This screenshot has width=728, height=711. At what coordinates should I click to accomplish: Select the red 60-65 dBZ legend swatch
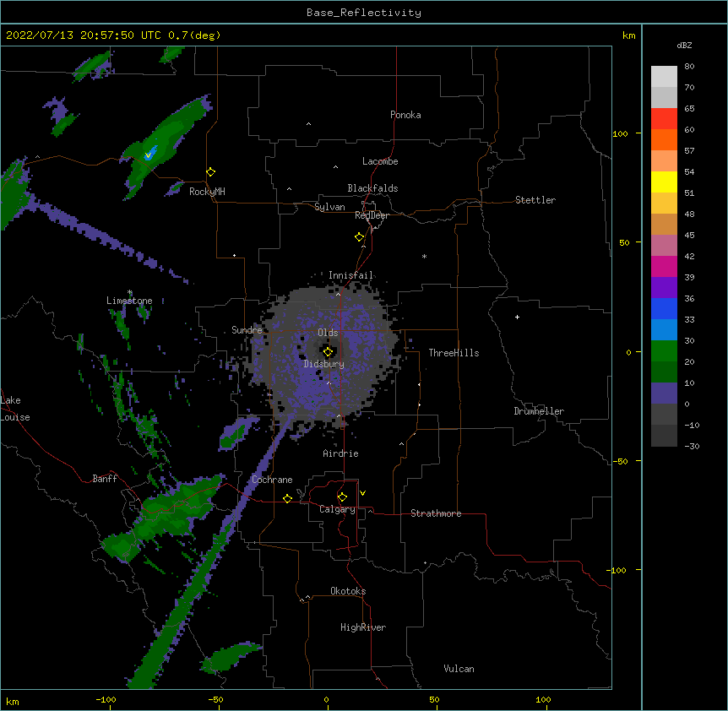(664, 119)
